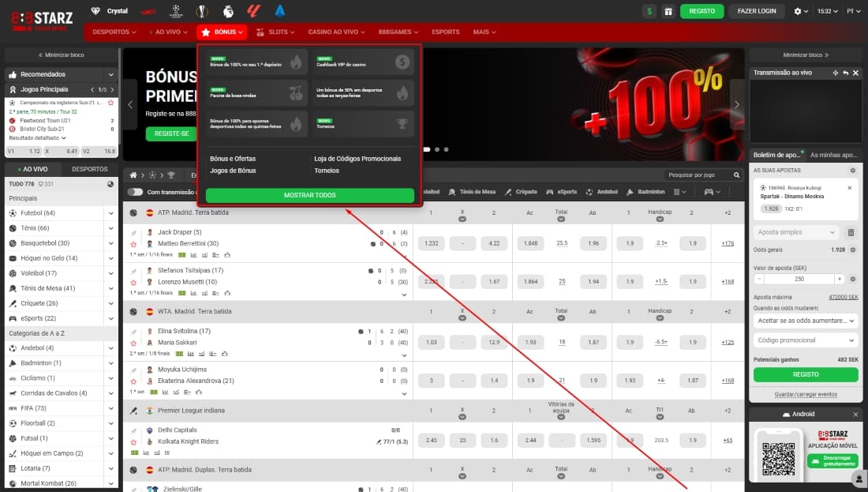Expand Resultado detalhado
The image size is (868, 492).
[x=37, y=138]
